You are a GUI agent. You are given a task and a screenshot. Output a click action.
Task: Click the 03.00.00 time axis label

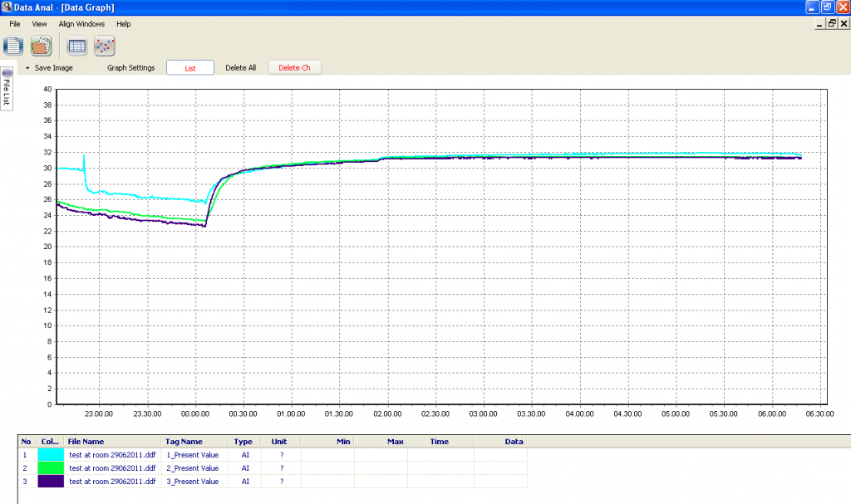(x=483, y=414)
